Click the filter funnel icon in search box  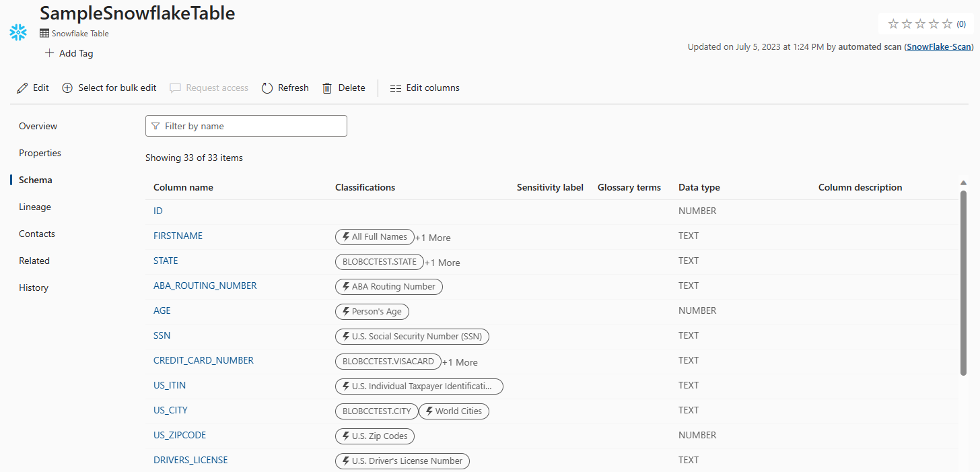(155, 126)
